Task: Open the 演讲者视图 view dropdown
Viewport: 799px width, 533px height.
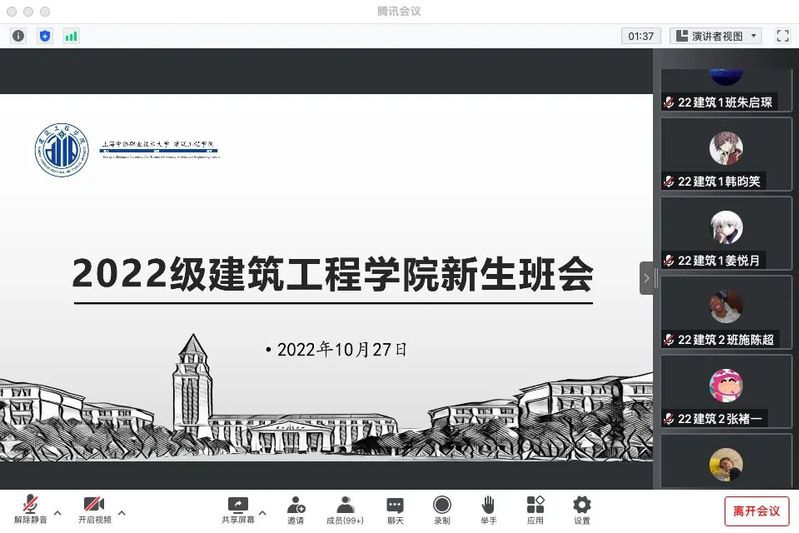Action: coord(717,36)
